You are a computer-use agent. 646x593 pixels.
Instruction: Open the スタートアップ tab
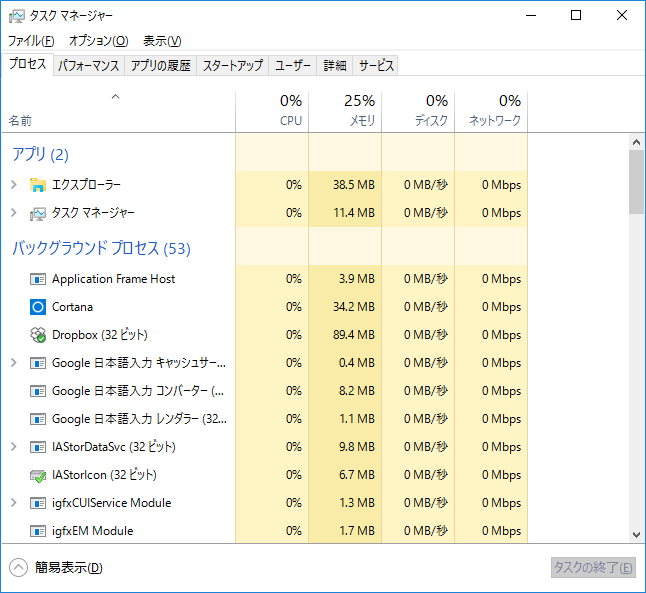click(232, 66)
